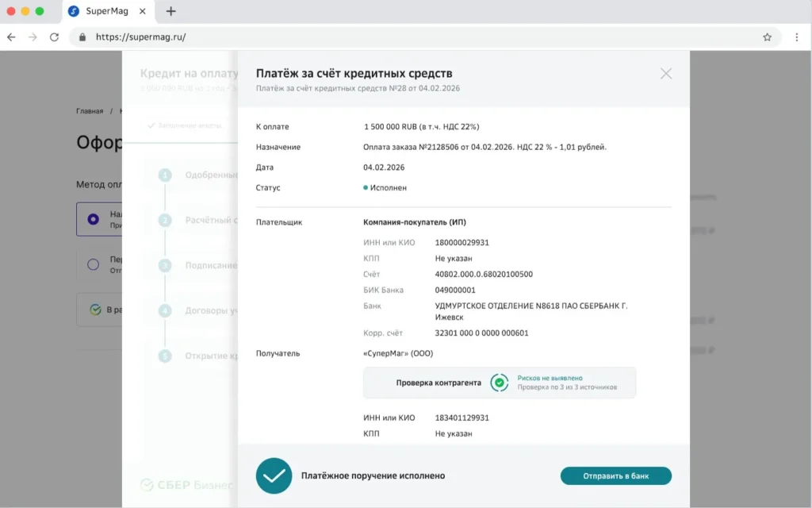
Task: Close the SuperMag browser tab
Action: pos(143,11)
